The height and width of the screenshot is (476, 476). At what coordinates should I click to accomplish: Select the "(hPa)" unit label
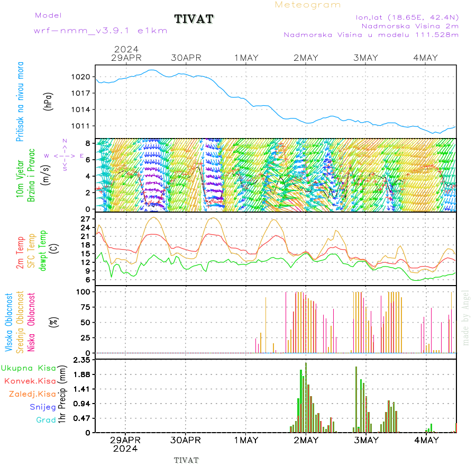[48, 102]
